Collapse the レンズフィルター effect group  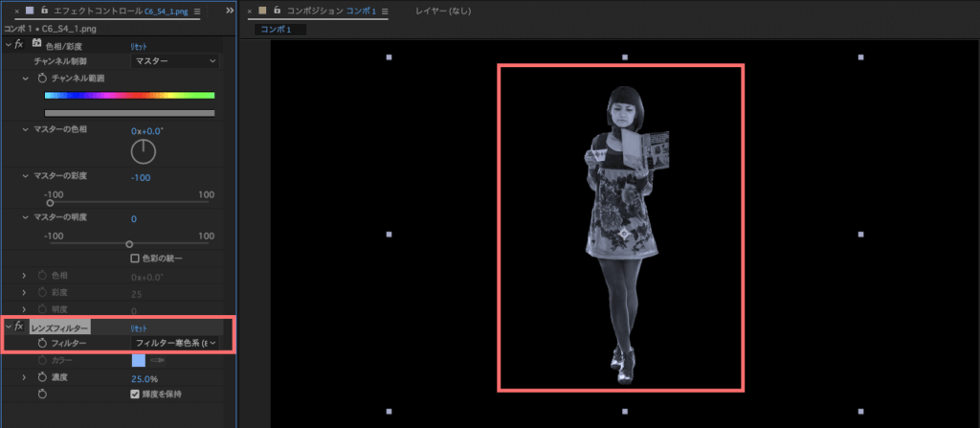pos(8,326)
